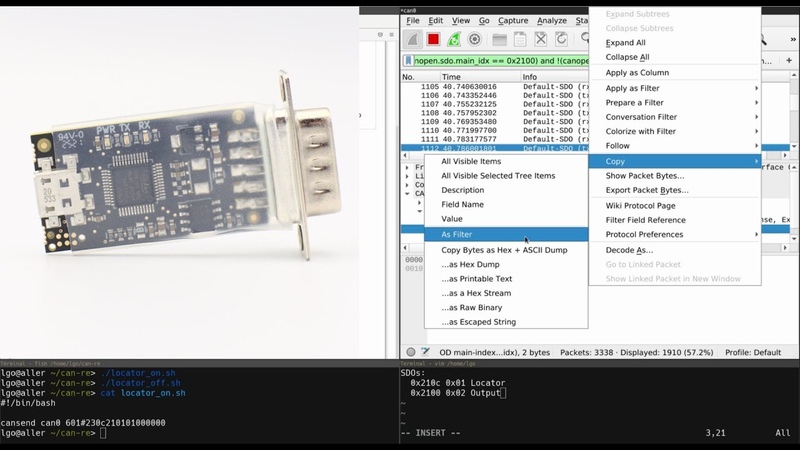The height and width of the screenshot is (450, 800).
Task: Click the Wireshark shark fin start capture icon
Action: pos(413,39)
